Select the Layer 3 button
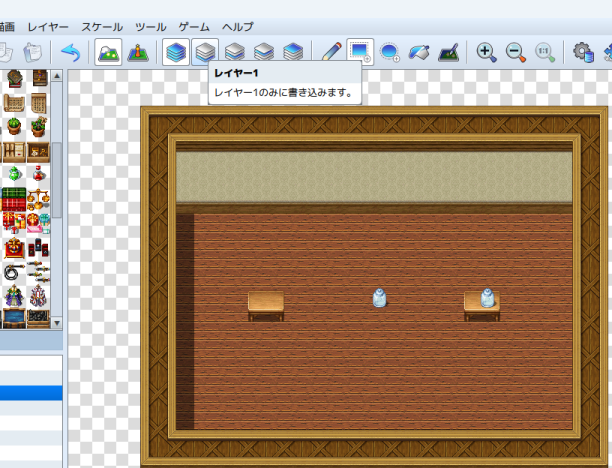 [264, 52]
